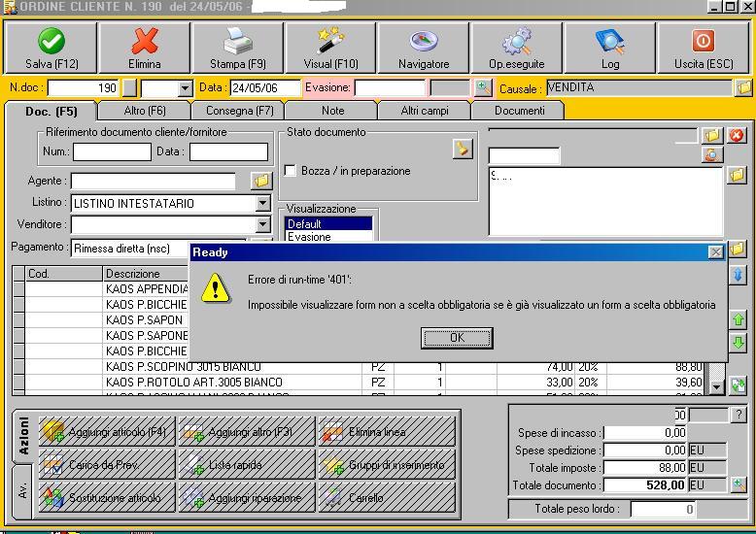The height and width of the screenshot is (534, 756).
Task: Click the question mark button near totals
Action: tap(739, 415)
